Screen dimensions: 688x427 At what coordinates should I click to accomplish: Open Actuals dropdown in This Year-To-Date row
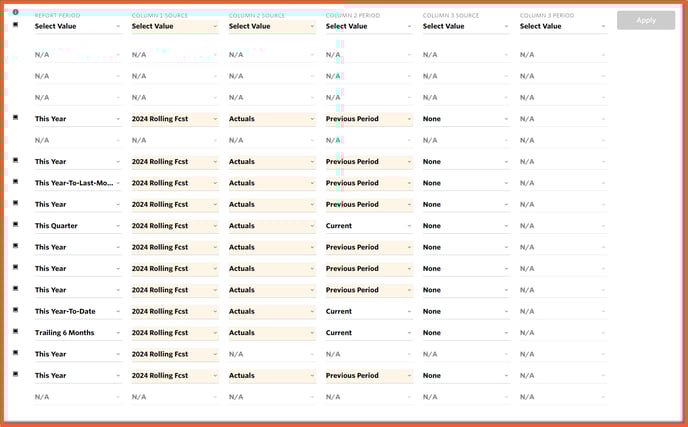click(272, 311)
